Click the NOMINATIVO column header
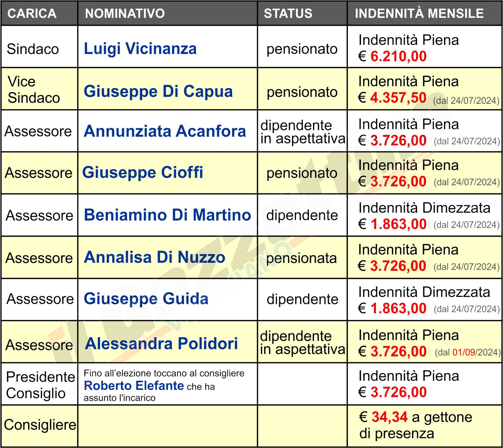503x448 pixels. click(x=125, y=13)
